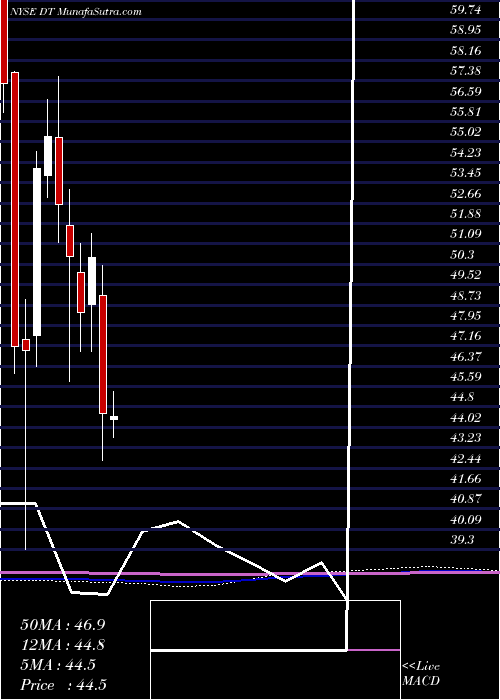Click the 44.02 price axis label
The image size is (500, 700).
pos(465,418)
